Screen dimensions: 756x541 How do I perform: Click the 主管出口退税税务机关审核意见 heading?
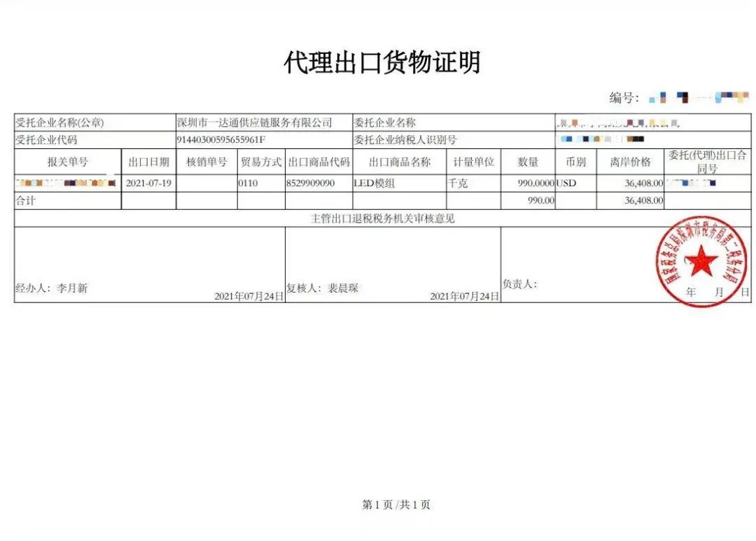tap(382, 218)
